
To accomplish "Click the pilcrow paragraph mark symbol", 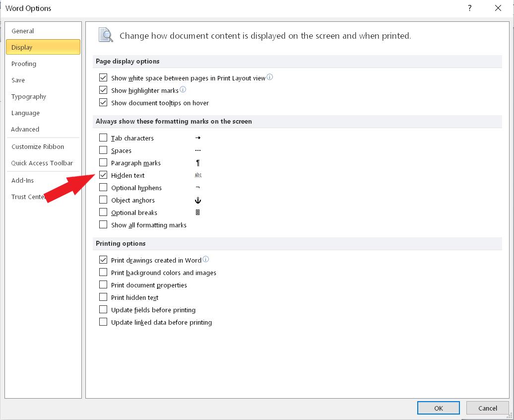I will click(x=197, y=163).
